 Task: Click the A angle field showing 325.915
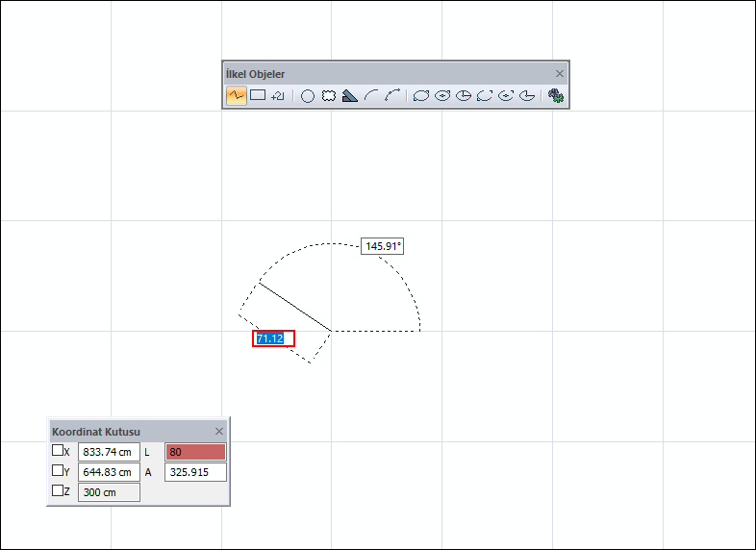click(x=195, y=472)
